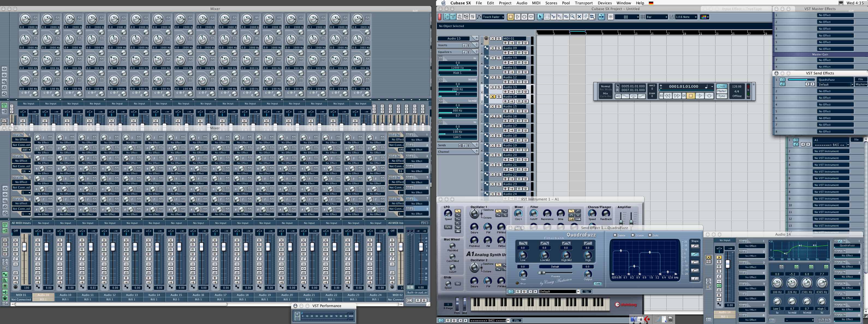Click Stop on the Transport panel
Screen dimensions: 868x324
click(x=691, y=96)
